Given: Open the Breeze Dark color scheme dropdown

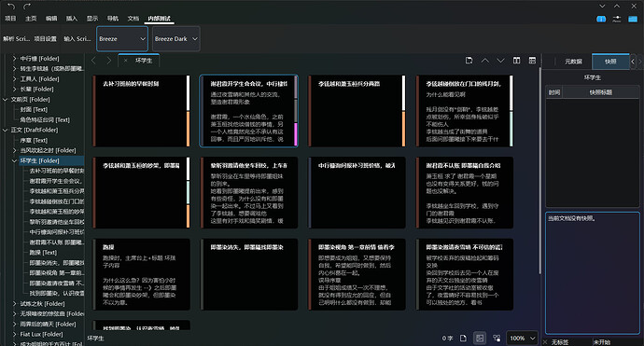Looking at the screenshot, I should point(176,39).
